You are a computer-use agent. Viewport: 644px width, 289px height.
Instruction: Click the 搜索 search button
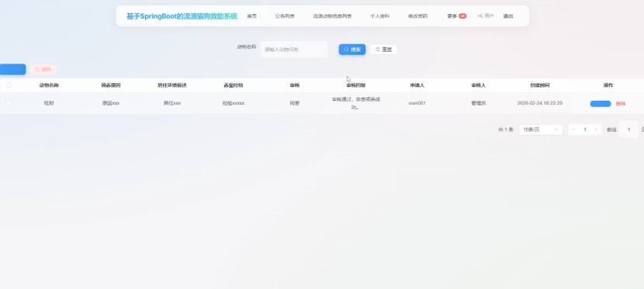352,50
